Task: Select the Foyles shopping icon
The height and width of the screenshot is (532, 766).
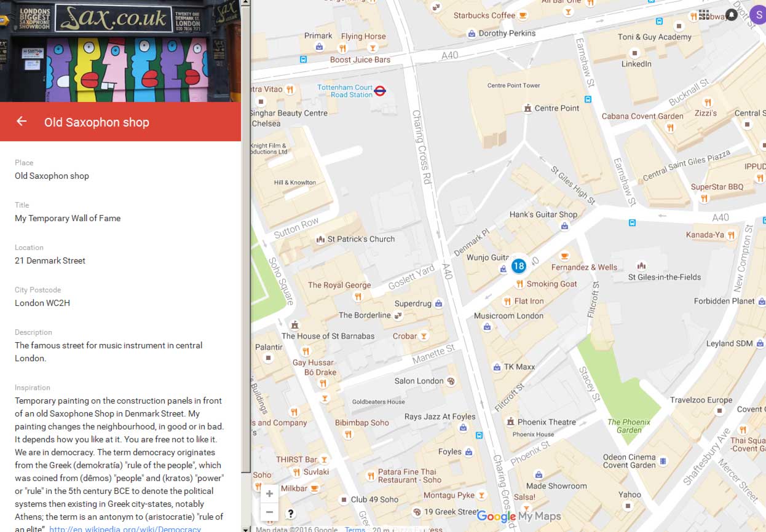Action: (469, 452)
